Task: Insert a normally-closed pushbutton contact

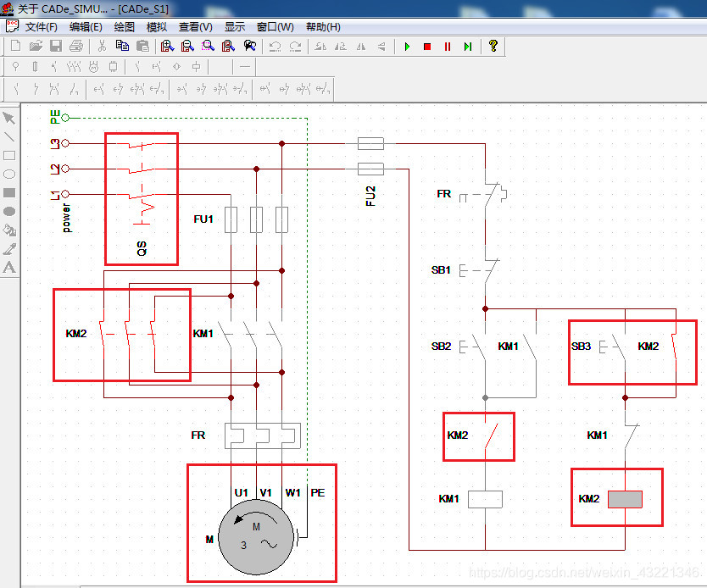Action: 118,89
